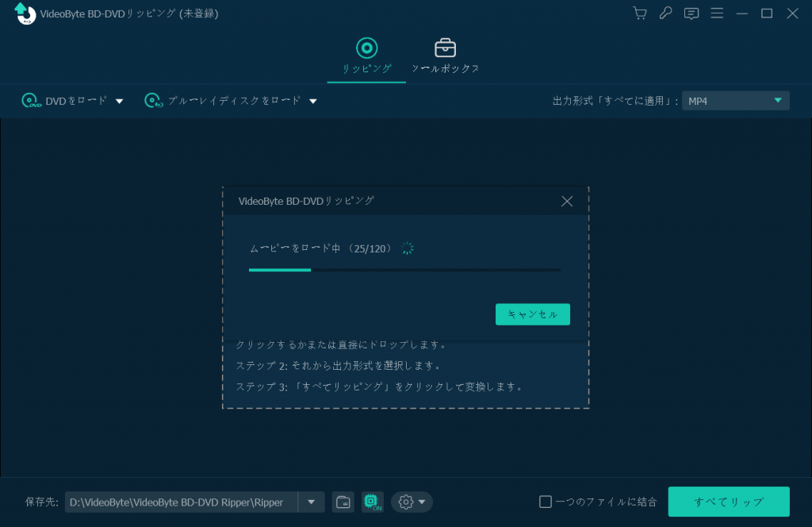Viewport: 812px width, 527px height.
Task: Open the MP4 output format dropdown
Action: tap(734, 100)
